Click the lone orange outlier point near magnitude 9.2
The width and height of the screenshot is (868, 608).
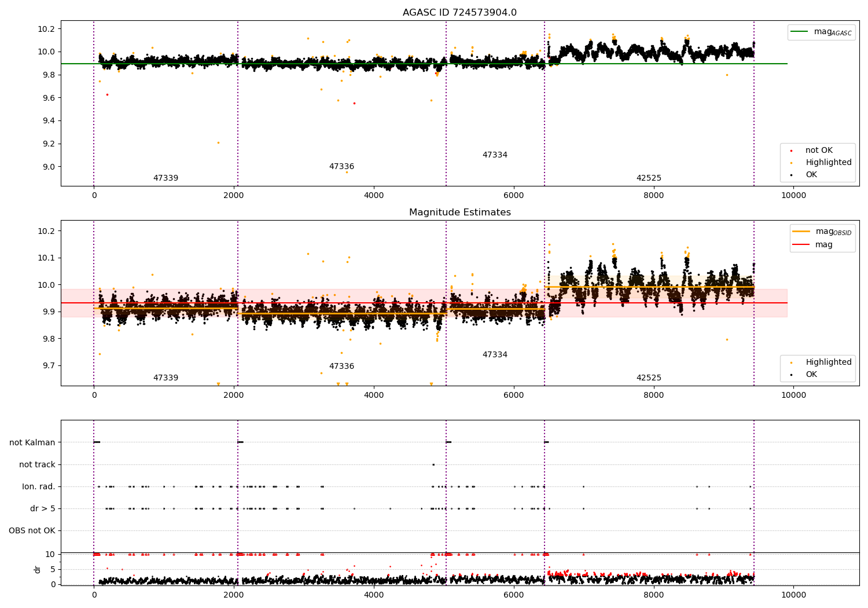(x=218, y=142)
